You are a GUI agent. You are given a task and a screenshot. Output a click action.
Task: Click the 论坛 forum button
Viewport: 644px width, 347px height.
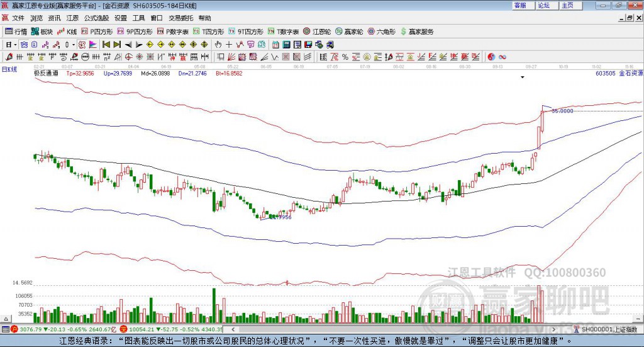click(x=547, y=5)
